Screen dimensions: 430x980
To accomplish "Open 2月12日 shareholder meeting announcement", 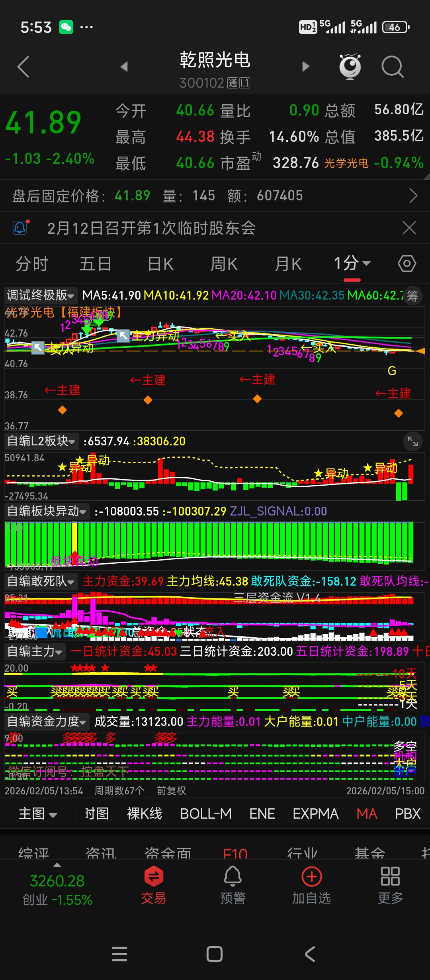I will 151,228.
